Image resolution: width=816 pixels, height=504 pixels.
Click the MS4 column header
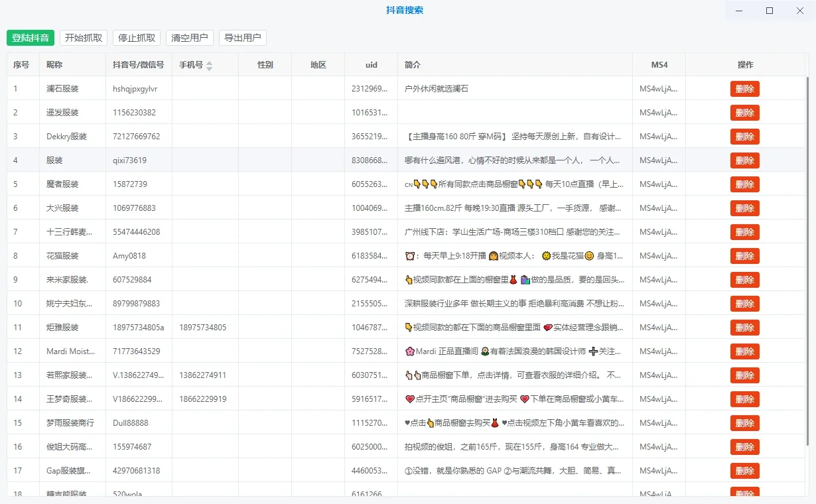[659, 65]
